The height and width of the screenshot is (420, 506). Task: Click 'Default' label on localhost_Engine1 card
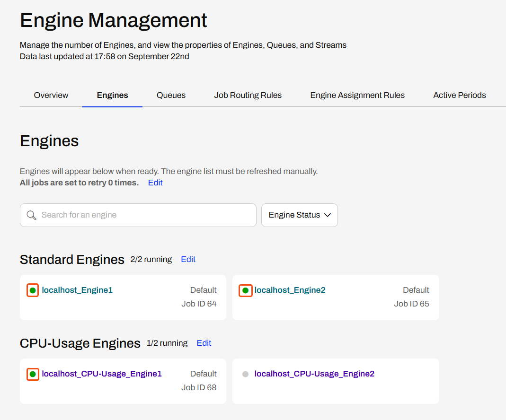pyautogui.click(x=204, y=290)
